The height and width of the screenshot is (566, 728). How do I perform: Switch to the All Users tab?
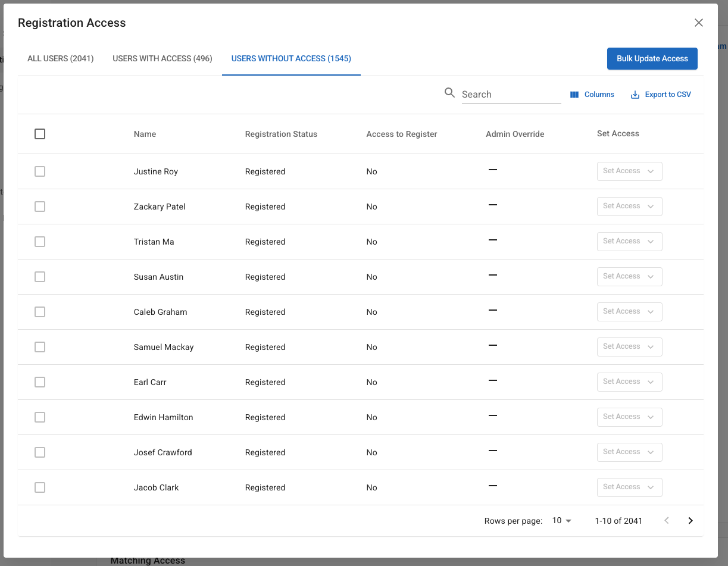click(x=61, y=58)
